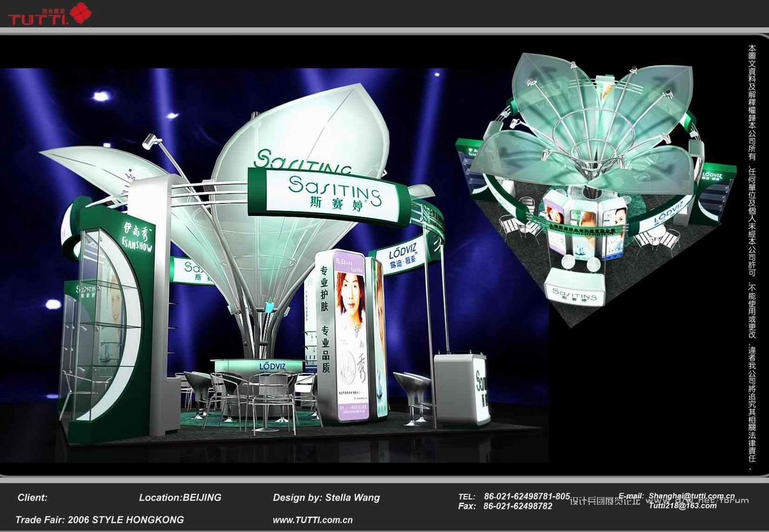
Task: Open the www.TUTTI.com.cn website link
Action: point(313,520)
